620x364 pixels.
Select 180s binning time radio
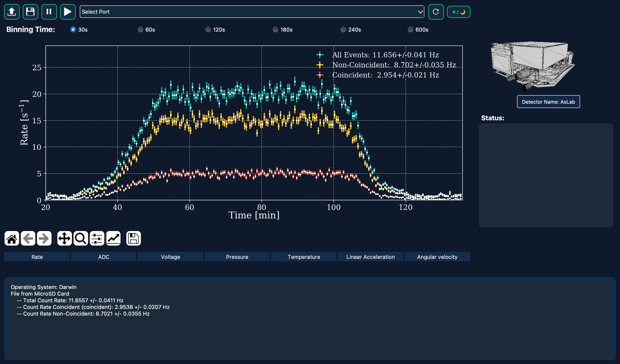point(276,30)
